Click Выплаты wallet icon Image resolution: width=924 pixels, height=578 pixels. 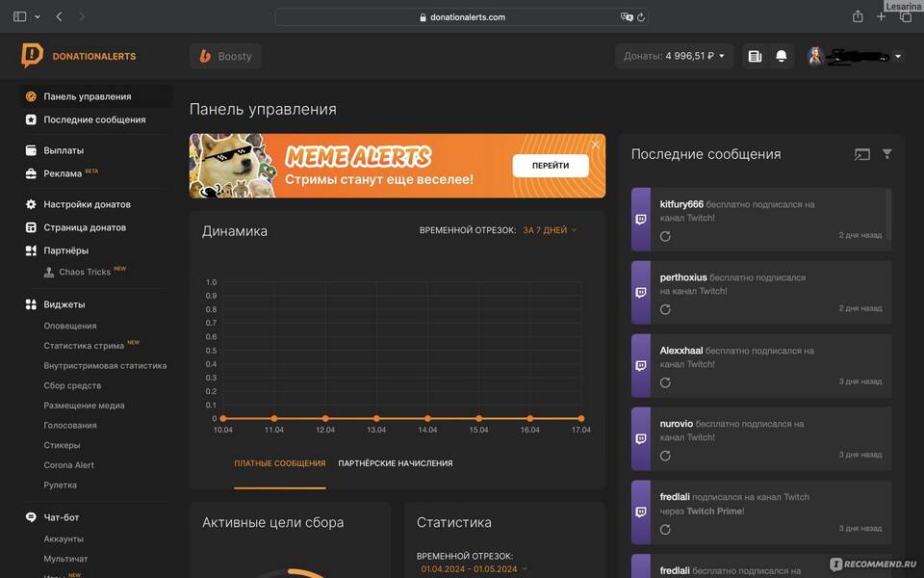click(31, 150)
